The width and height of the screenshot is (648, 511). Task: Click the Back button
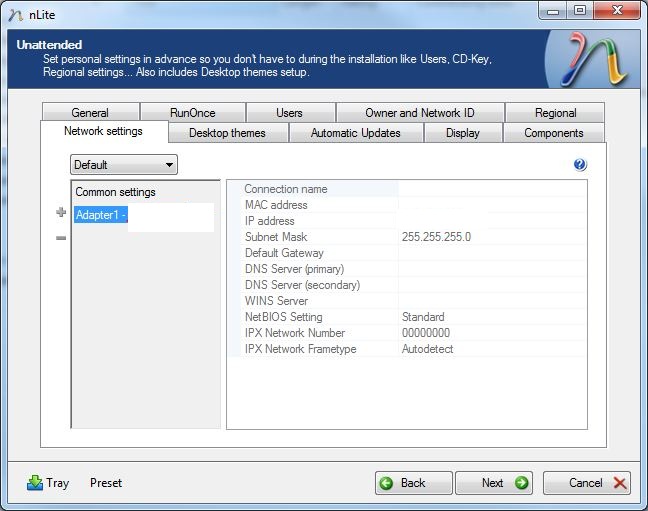[413, 482]
